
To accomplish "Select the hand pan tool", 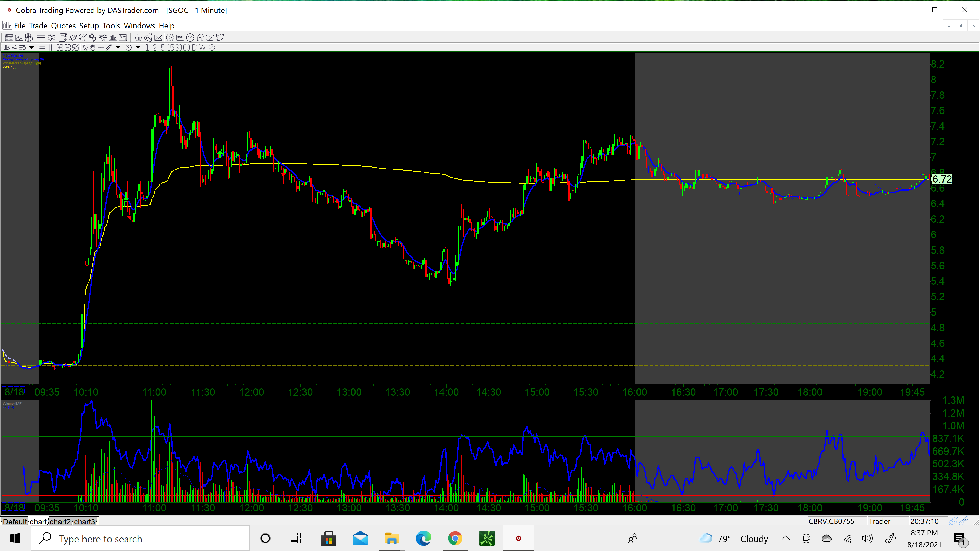I will 92,47.
